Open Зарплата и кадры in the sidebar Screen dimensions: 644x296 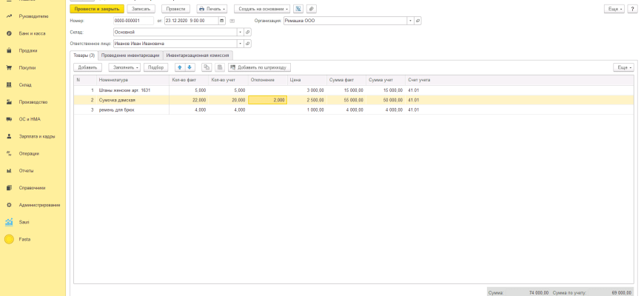pyautogui.click(x=37, y=136)
